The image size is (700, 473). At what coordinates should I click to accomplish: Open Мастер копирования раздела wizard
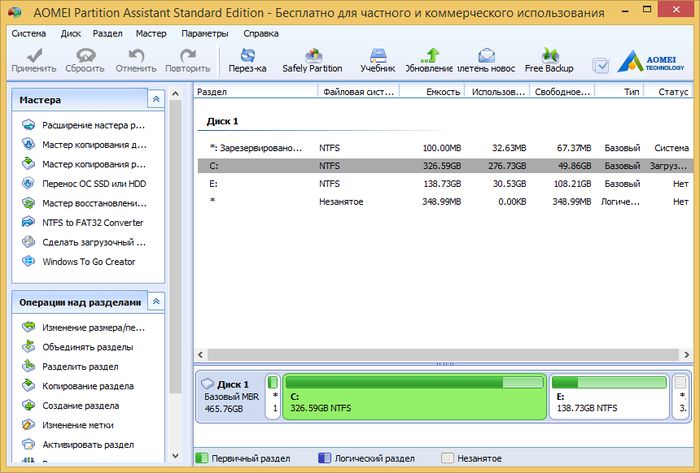point(84,164)
